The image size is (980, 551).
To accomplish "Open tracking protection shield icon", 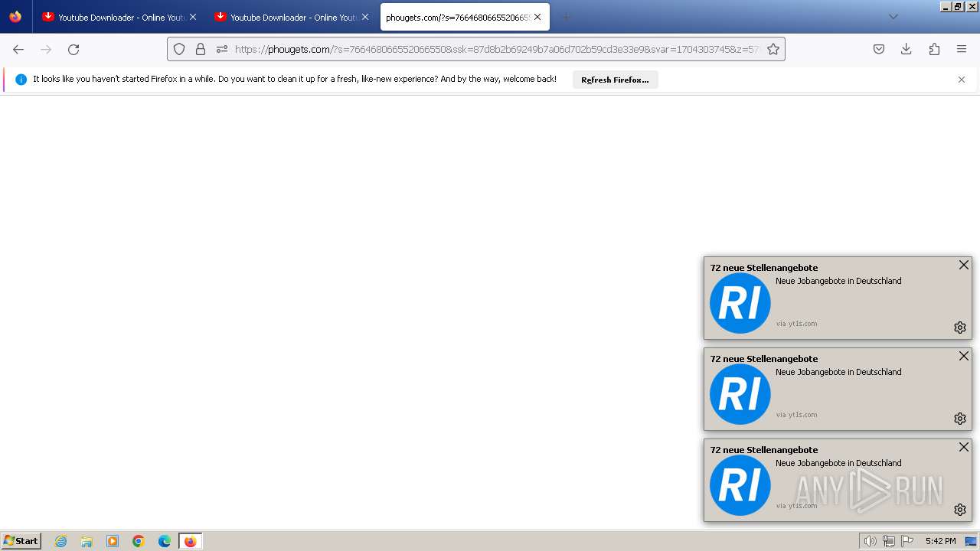I will [x=179, y=49].
